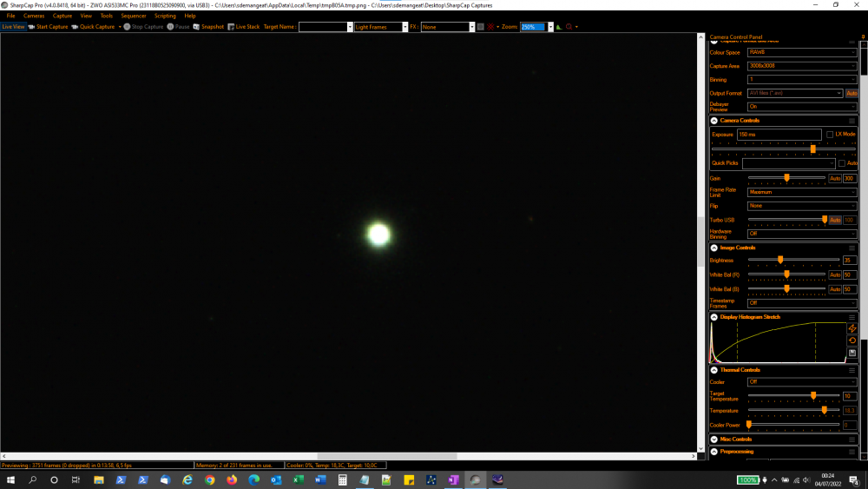
Task: Open the Quick Capture dropdown arrow
Action: click(x=120, y=27)
